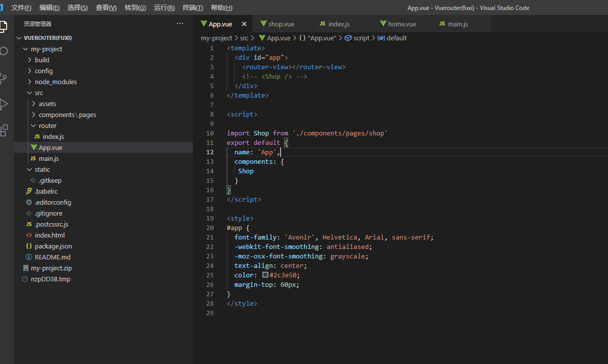Open index.js under router folder
Viewport: 608px width, 364px height.
pos(53,136)
